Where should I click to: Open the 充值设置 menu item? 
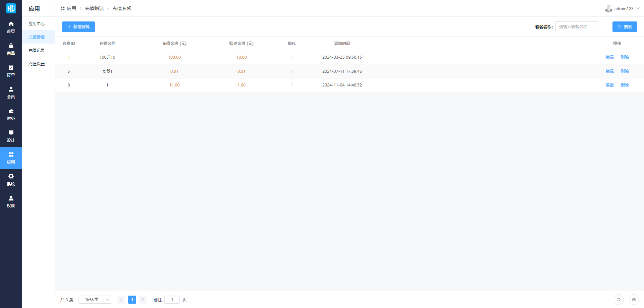click(37, 64)
